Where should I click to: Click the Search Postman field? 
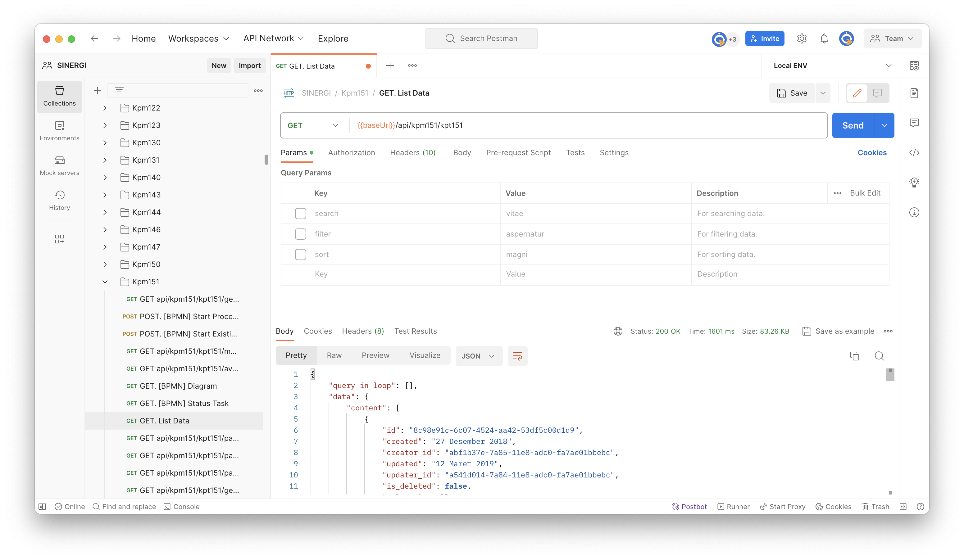pos(481,38)
